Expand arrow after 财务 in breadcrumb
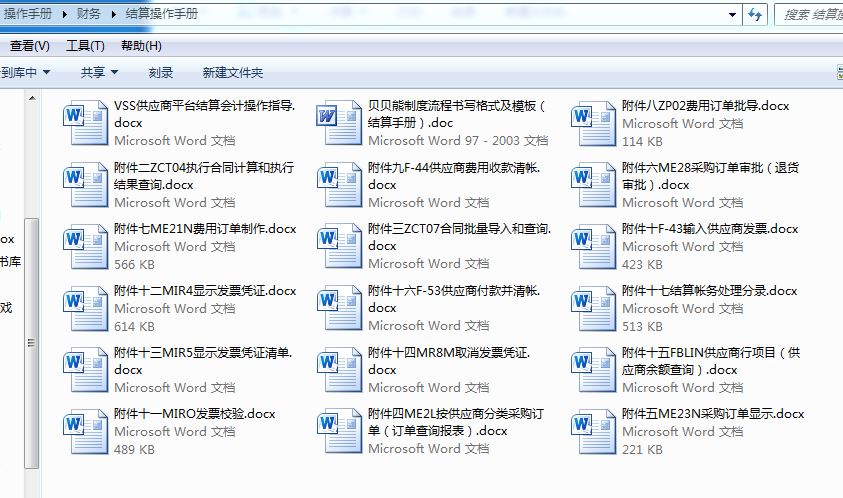The image size is (843, 498). tap(113, 14)
